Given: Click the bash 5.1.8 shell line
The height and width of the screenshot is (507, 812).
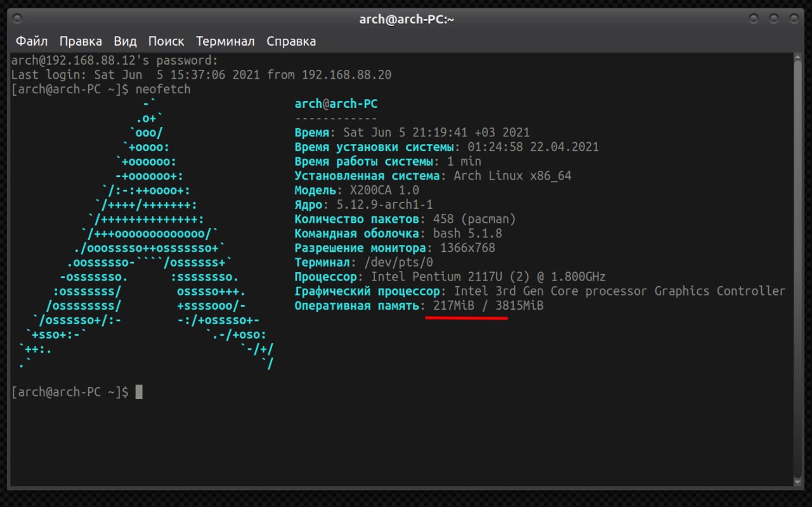Looking at the screenshot, I should [398, 234].
